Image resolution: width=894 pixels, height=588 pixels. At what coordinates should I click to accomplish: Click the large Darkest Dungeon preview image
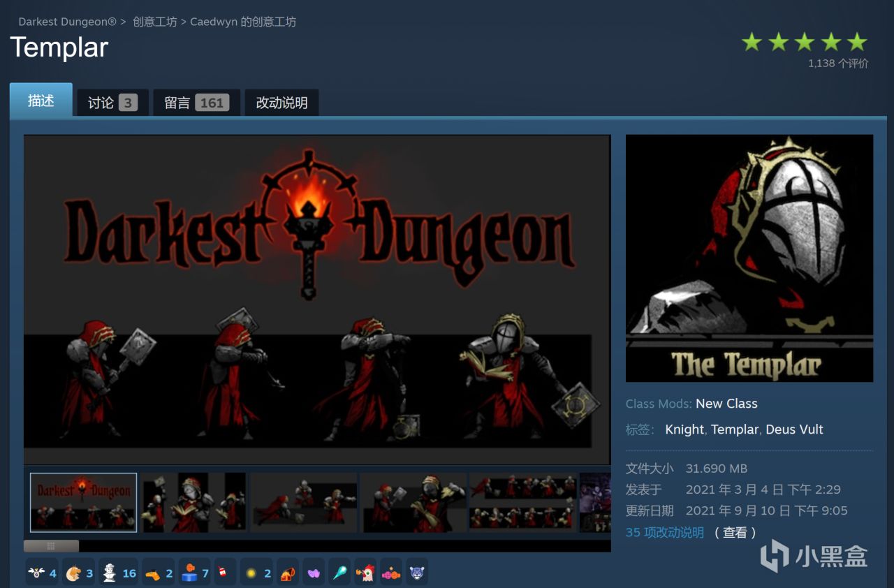[317, 300]
